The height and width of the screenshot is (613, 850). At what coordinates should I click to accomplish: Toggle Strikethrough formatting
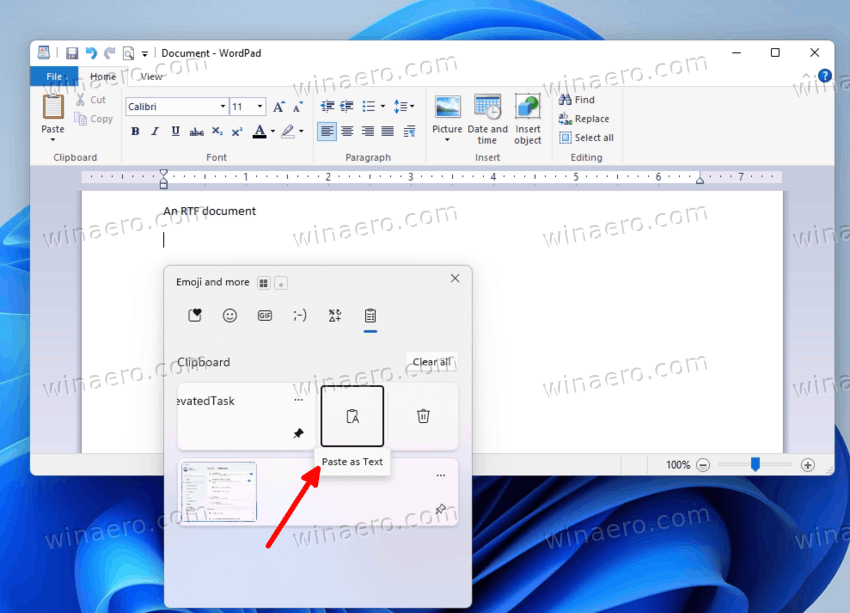click(x=196, y=131)
